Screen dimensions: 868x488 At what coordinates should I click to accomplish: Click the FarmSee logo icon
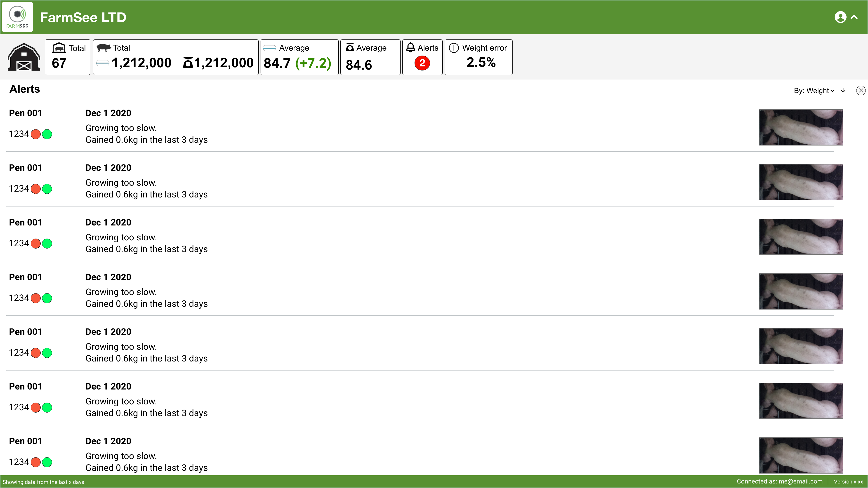[x=17, y=17]
